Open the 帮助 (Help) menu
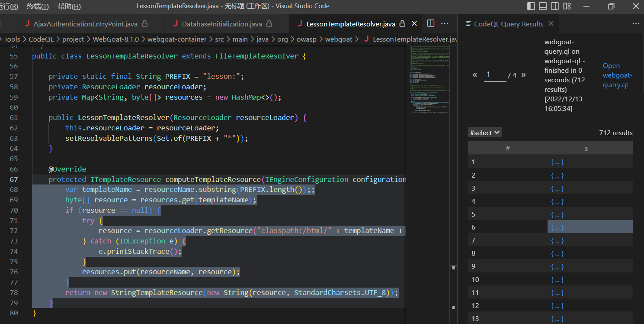644x324 pixels. click(x=69, y=6)
